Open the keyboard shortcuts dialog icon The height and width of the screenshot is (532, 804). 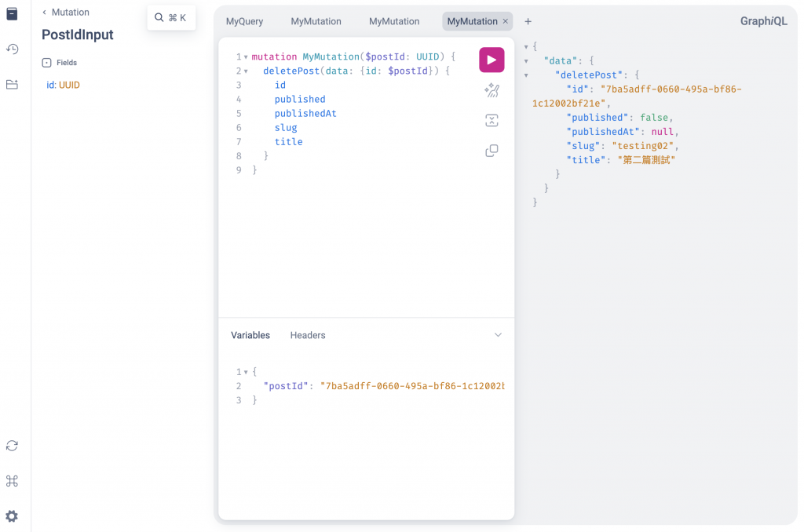tap(12, 481)
